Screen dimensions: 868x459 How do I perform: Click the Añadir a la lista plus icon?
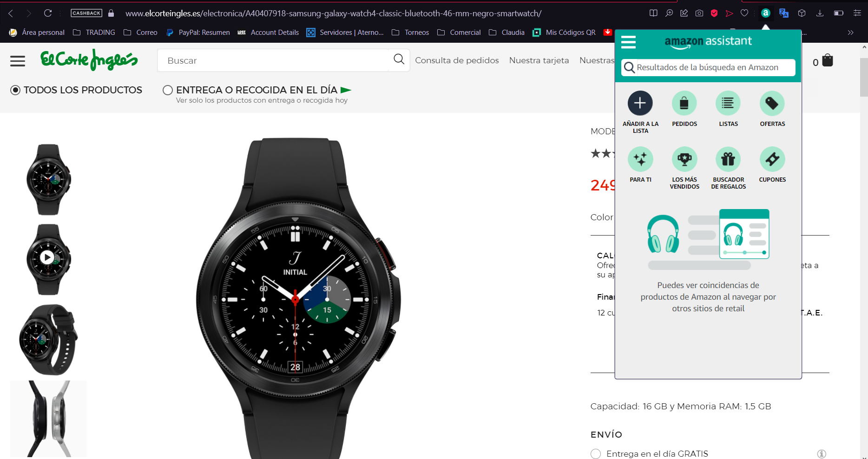[640, 103]
